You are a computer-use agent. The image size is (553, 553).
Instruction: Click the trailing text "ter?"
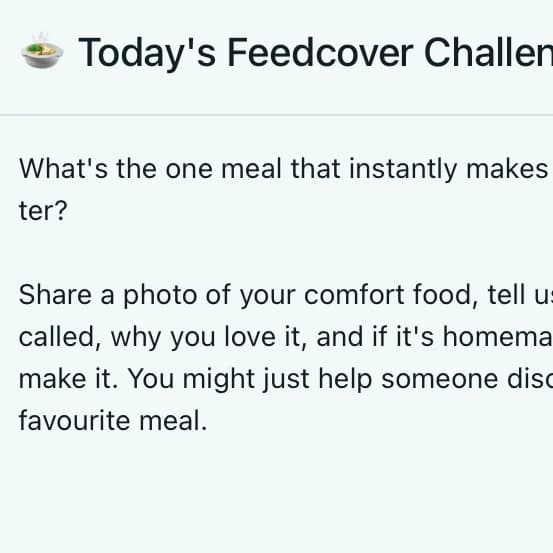[x=43, y=211]
